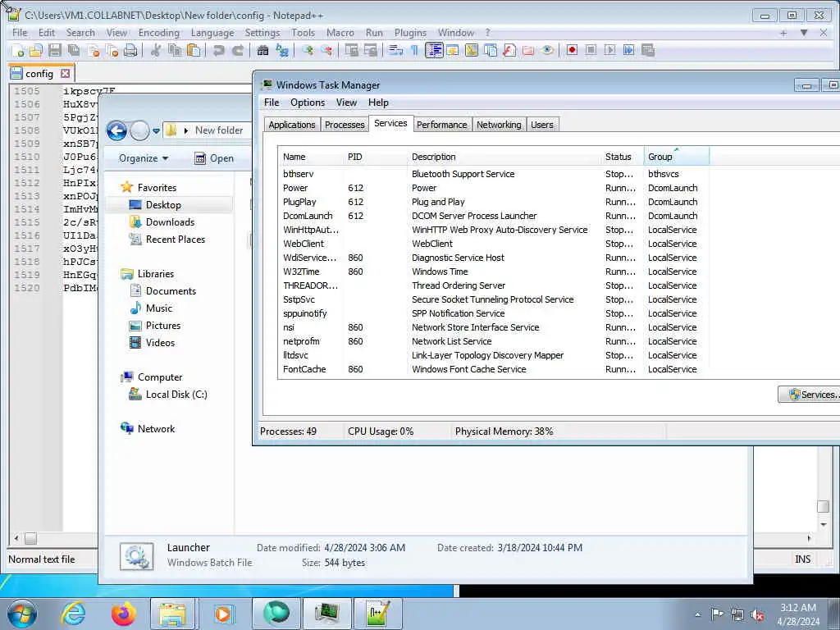This screenshot has width=840, height=630.
Task: Switch to the Processes tab
Action: tap(345, 125)
